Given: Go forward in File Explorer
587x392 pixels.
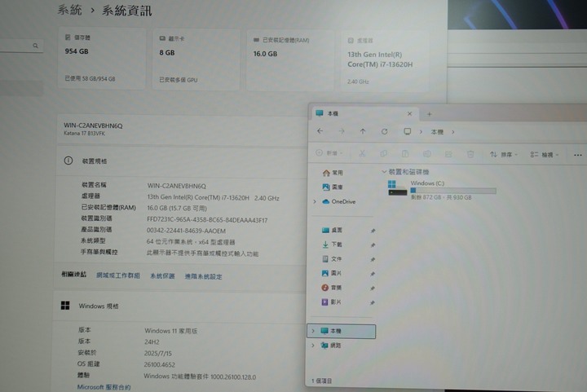Looking at the screenshot, I should 341,131.
